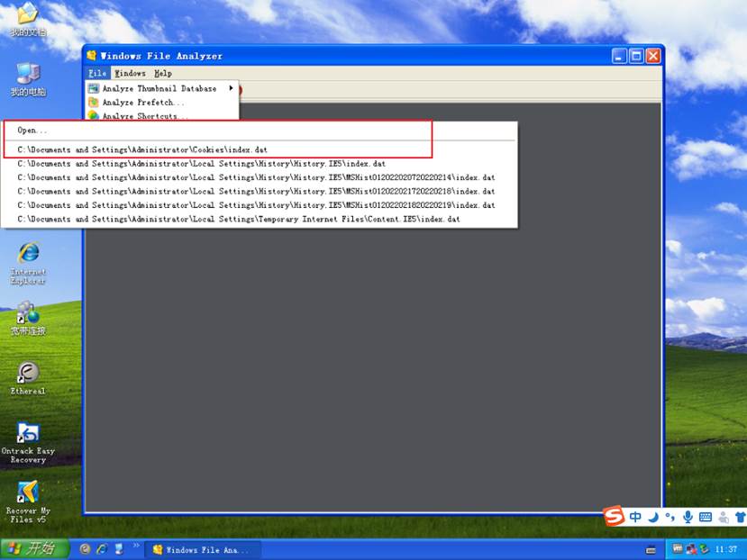Open recent MSHist012022021820220219 index.dat
Screen dimensions: 747x560
click(x=260, y=204)
